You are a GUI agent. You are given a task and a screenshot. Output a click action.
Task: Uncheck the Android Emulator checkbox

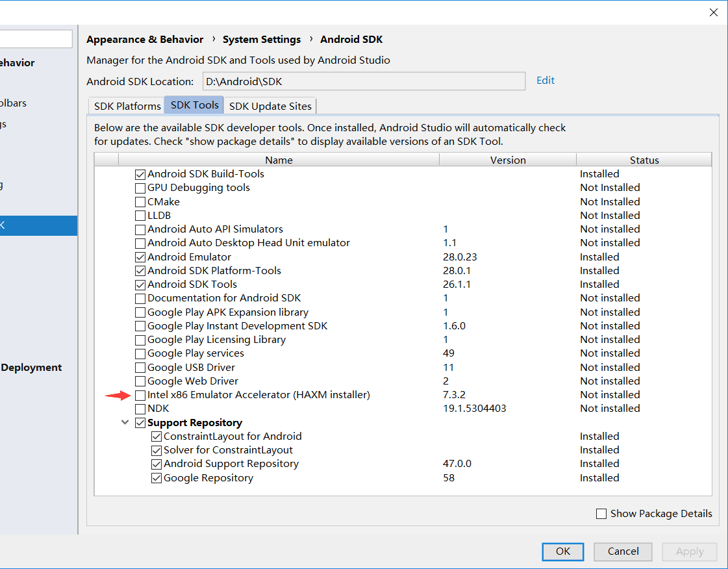(x=140, y=257)
